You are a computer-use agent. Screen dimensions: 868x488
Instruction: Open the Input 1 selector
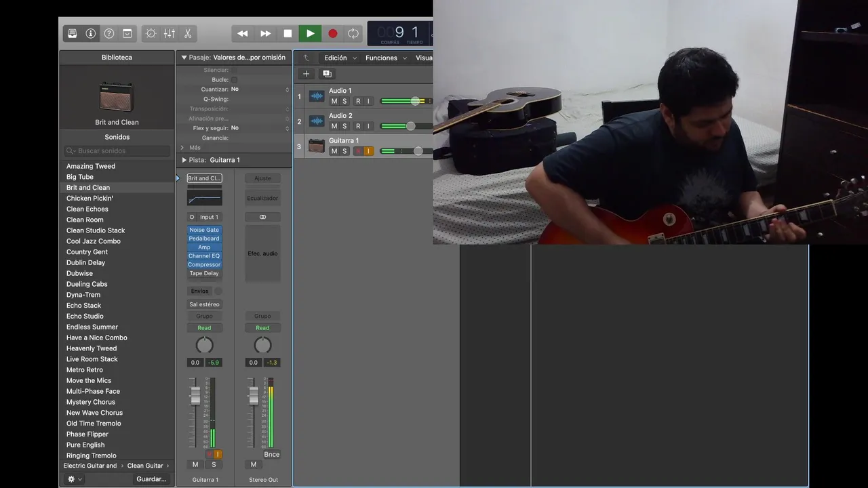click(x=209, y=217)
